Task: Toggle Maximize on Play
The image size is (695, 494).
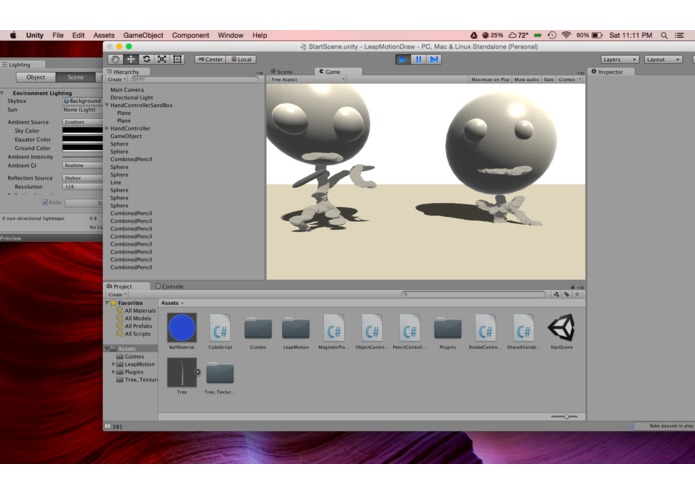Action: [490, 79]
